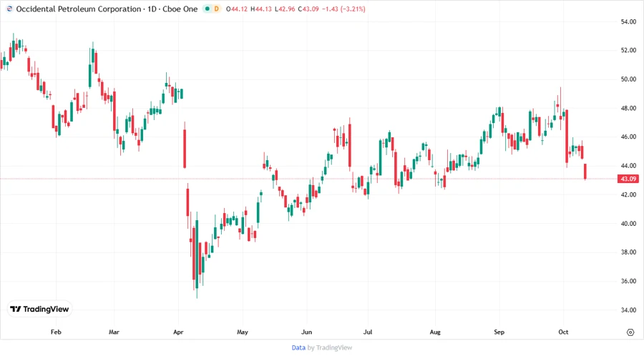Click the Sep label on time axis
This screenshot has height=356, width=644.
499,332
